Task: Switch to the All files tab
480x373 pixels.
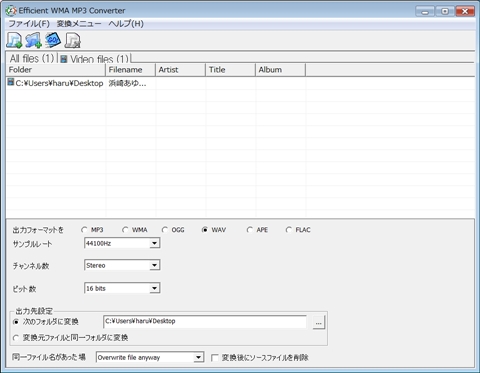Action: click(32, 58)
